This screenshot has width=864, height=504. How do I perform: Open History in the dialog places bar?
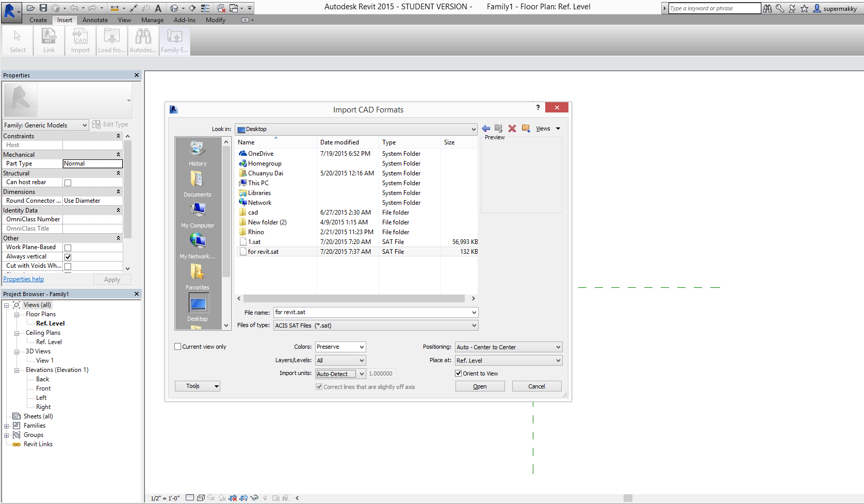tap(198, 153)
